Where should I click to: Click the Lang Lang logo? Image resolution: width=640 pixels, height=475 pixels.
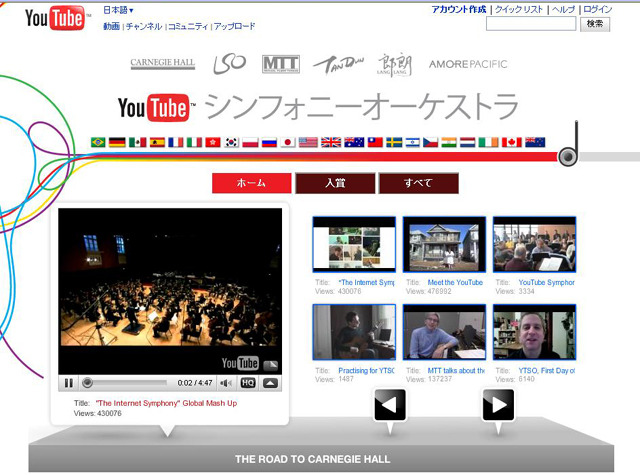[x=394, y=64]
